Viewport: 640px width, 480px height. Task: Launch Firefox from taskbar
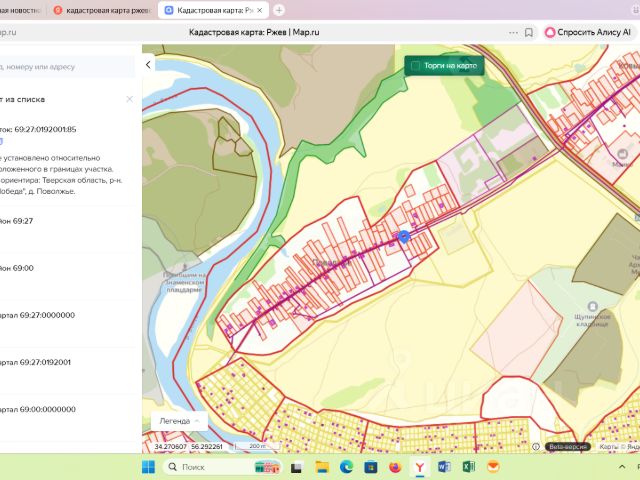pos(395,467)
